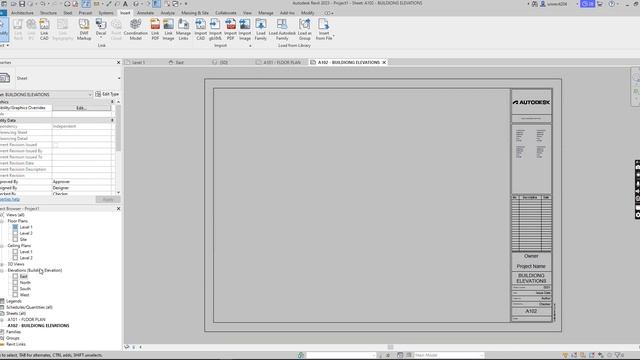This screenshot has height=360, width=640.
Task: Click the Coordination Model icon
Action: pyautogui.click(x=136, y=29)
